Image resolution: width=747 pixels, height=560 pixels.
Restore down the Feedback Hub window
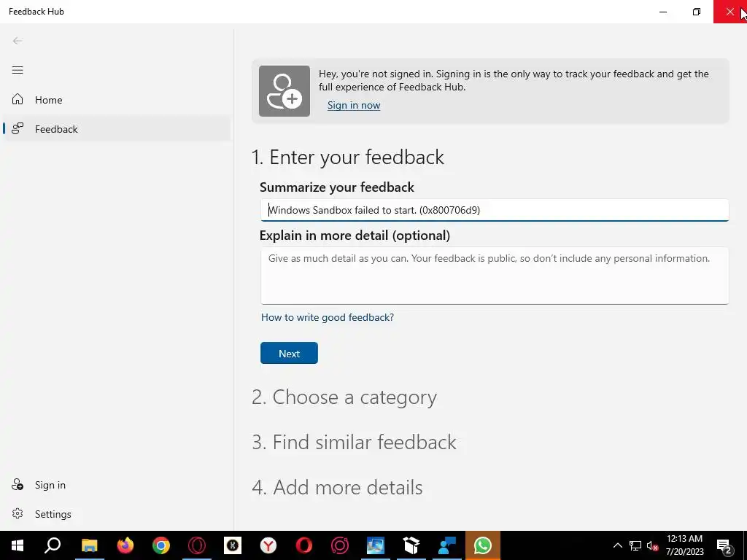pyautogui.click(x=697, y=12)
